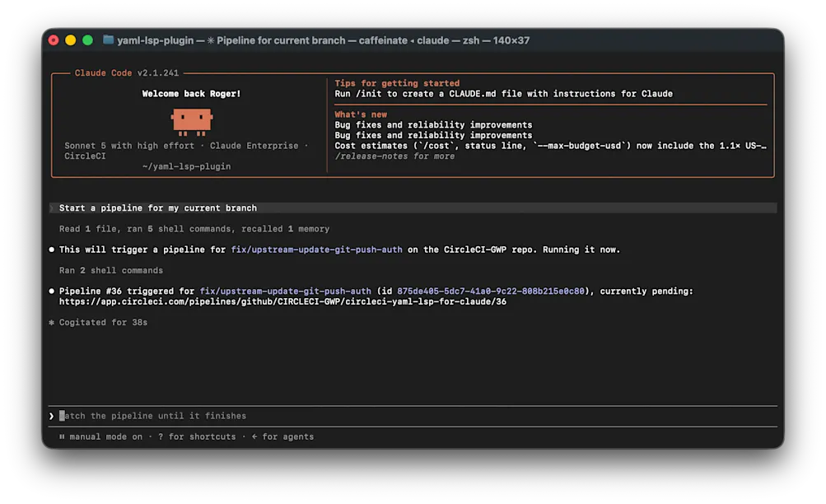Click 'Run /init to create a CLAUDE.md' tip
826x504 pixels.
click(x=504, y=94)
